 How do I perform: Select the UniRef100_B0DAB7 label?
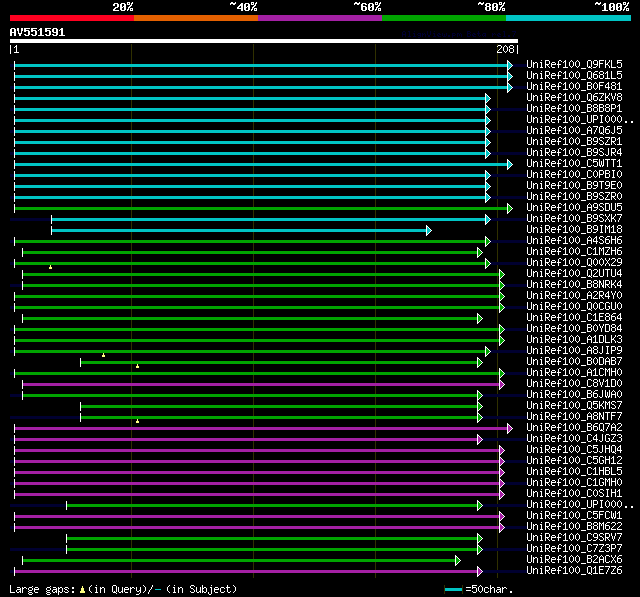(574, 362)
